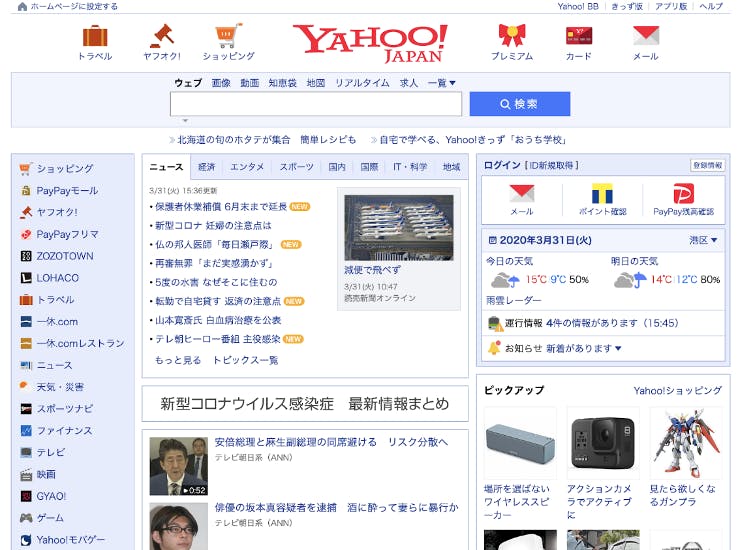
Task: Click sidebar ゲーム controller icon
Action: tap(26, 518)
